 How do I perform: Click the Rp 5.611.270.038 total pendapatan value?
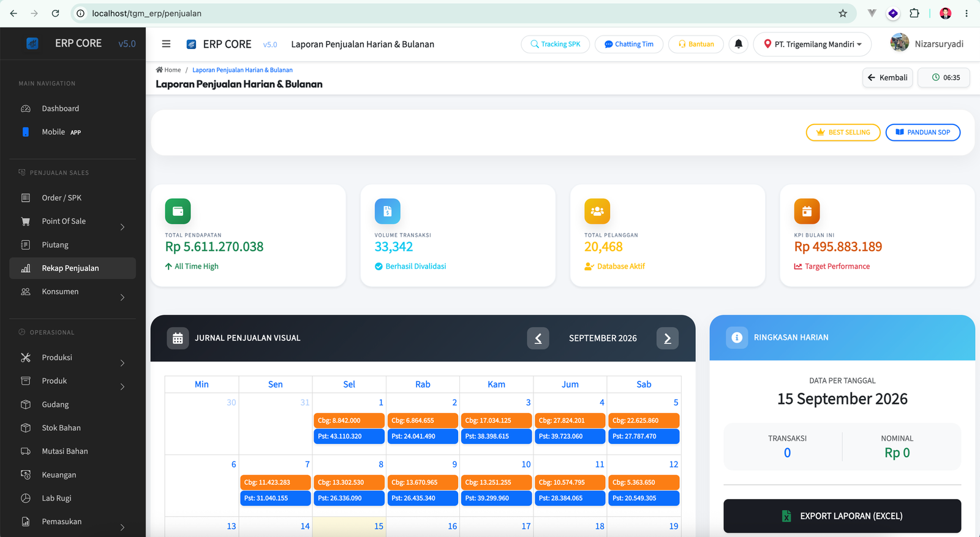coord(214,247)
